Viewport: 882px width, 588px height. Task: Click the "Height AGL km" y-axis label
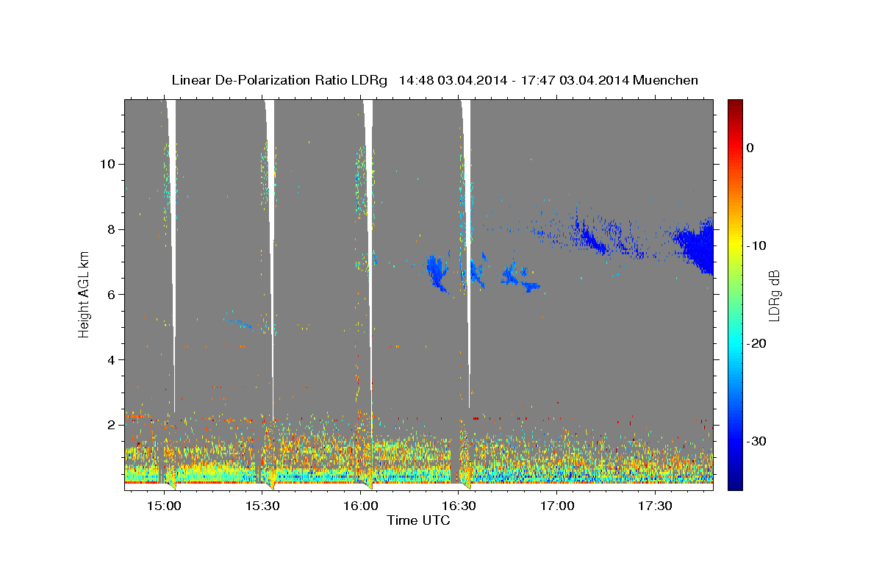point(85,294)
